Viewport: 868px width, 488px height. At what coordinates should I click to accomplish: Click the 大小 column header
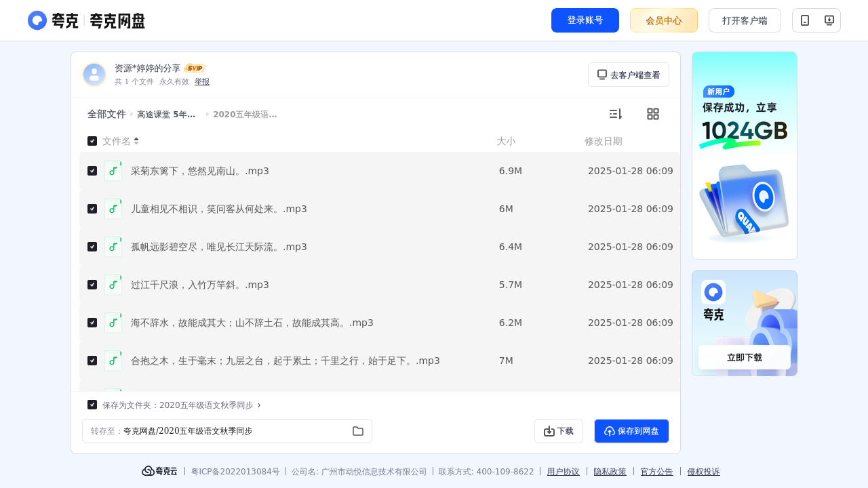click(506, 141)
